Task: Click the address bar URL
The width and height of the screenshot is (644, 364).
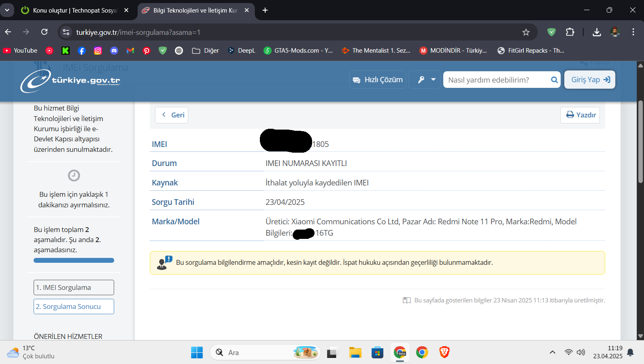Action: [x=138, y=32]
